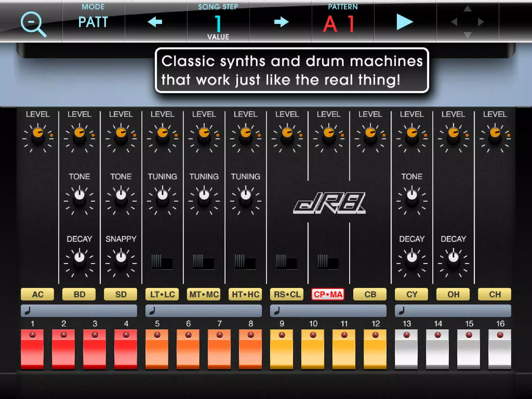Select the HT•HC instrument button
Image resolution: width=532 pixels, height=399 pixels.
tap(246, 294)
